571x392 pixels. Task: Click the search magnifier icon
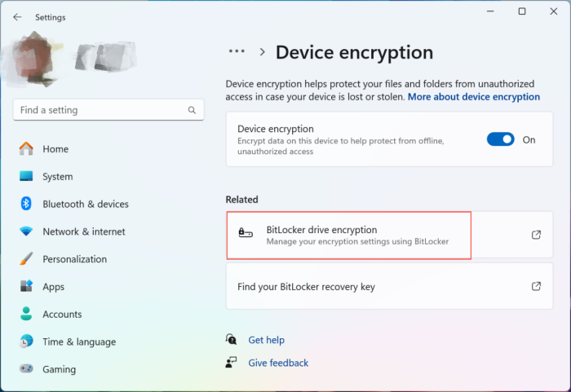click(192, 110)
